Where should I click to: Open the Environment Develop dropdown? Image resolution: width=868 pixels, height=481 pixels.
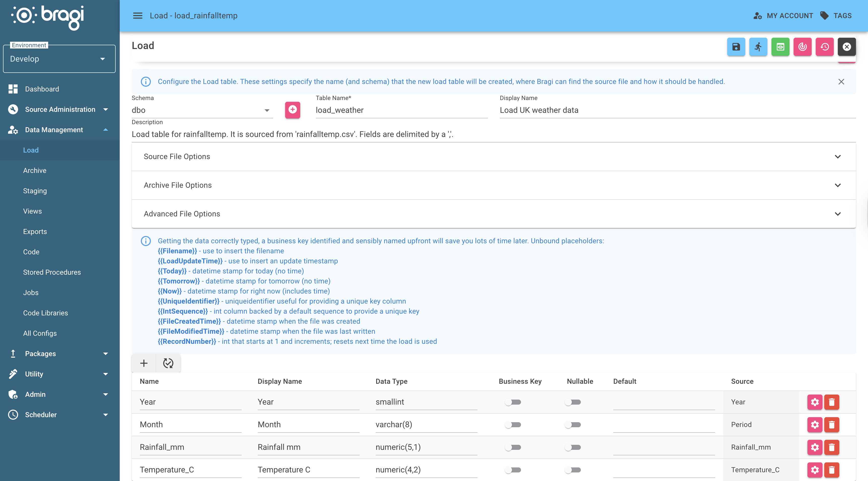(x=59, y=59)
